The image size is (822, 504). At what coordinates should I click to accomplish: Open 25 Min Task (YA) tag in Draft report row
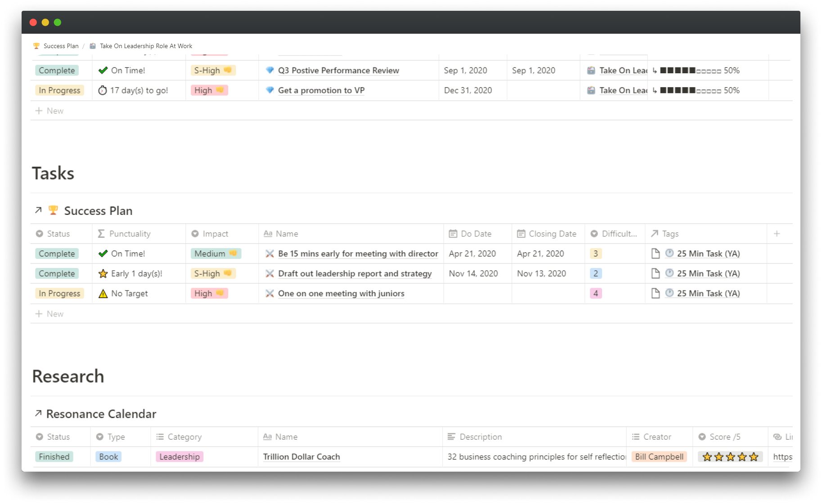(708, 273)
